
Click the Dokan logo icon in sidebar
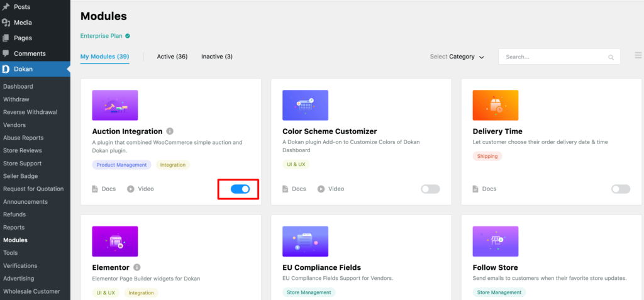(6, 69)
